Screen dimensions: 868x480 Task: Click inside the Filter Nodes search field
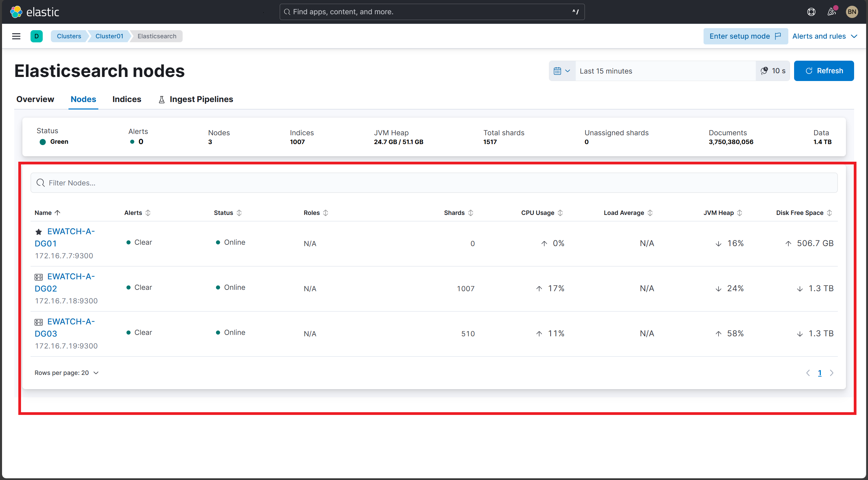point(237,183)
